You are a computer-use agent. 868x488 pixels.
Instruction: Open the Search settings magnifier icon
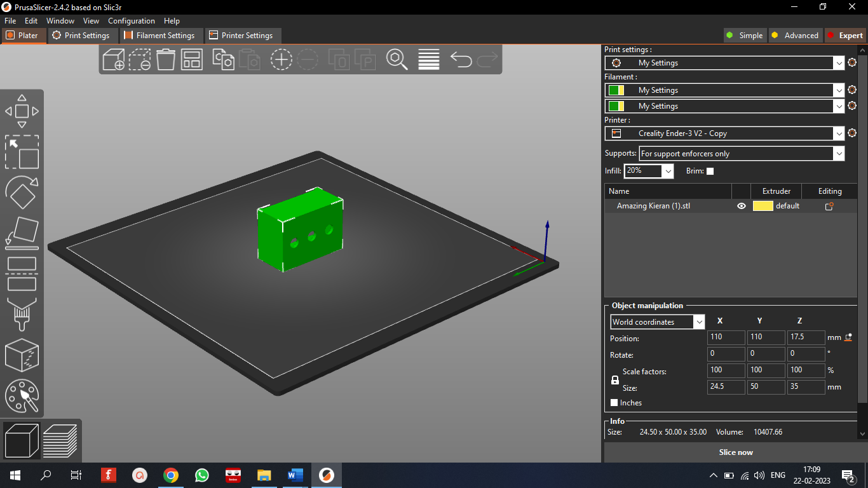pyautogui.click(x=397, y=60)
